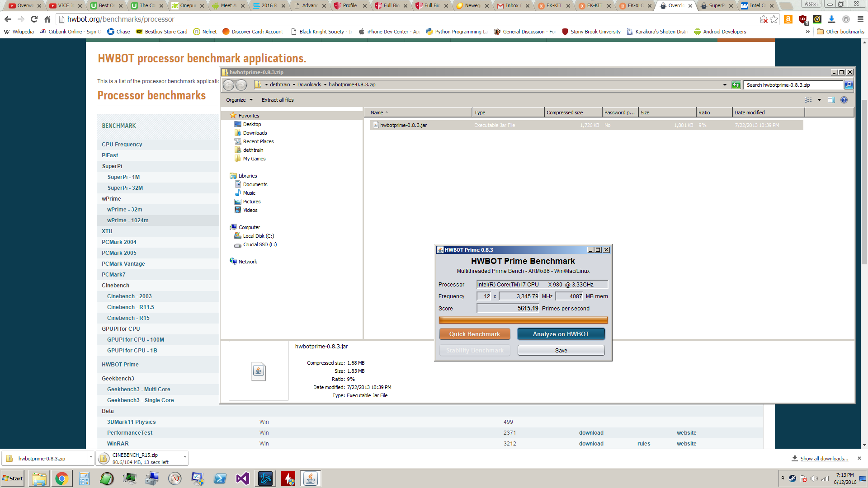
Task: Select Crucial SSD (L:) in navigation pane
Action: tap(260, 244)
